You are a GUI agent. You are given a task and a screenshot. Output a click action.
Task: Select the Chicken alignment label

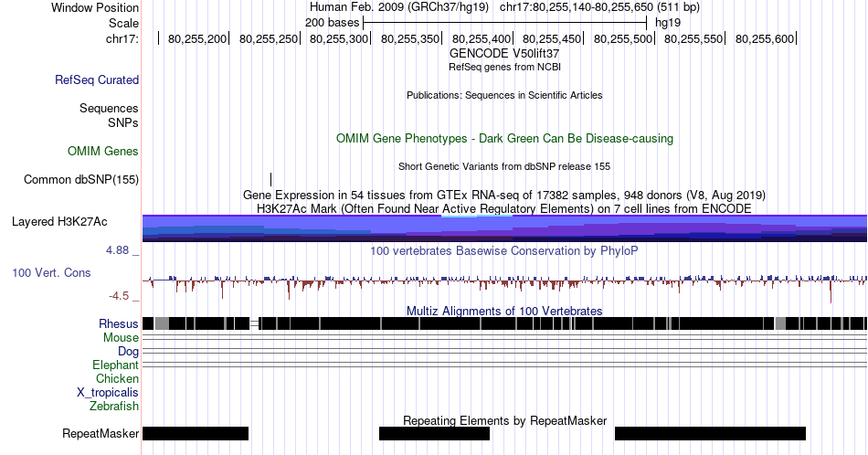(x=117, y=378)
